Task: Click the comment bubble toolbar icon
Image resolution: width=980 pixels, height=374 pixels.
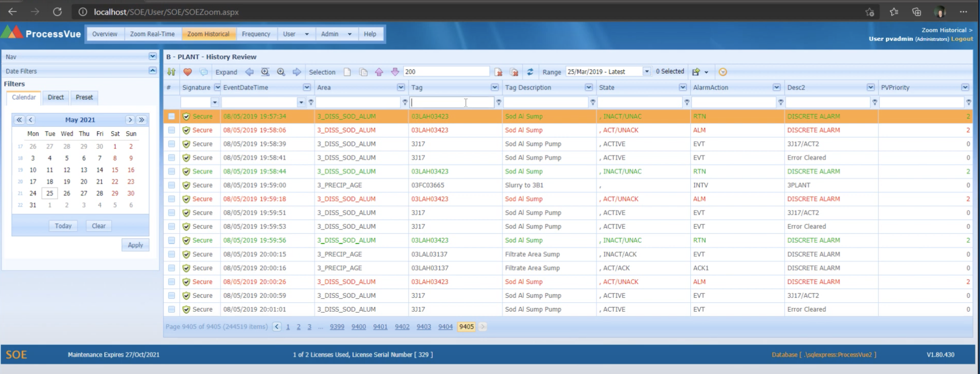Action: 204,72
